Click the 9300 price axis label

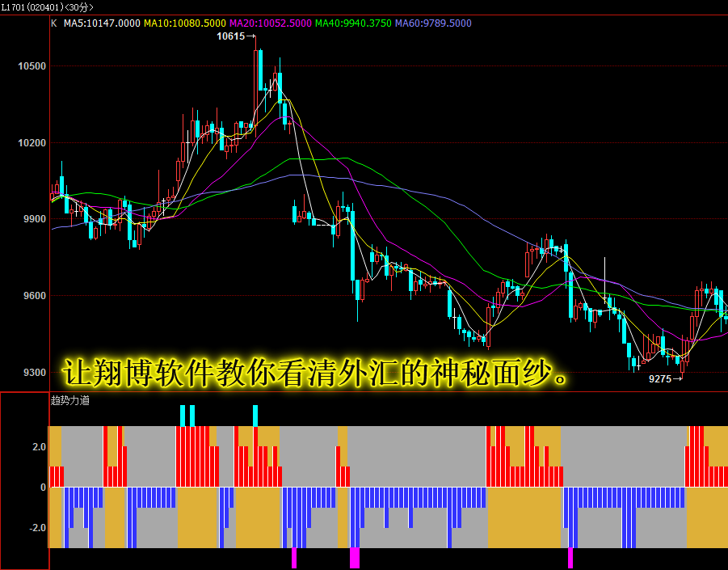click(35, 372)
